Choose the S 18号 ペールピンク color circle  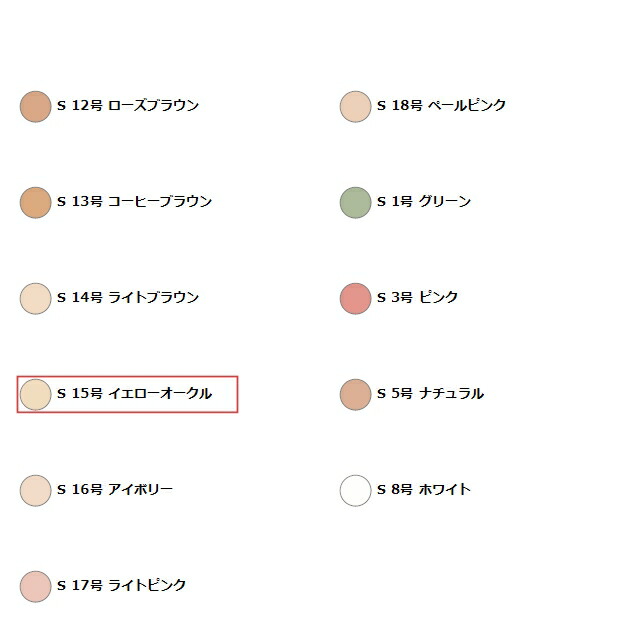click(x=355, y=106)
